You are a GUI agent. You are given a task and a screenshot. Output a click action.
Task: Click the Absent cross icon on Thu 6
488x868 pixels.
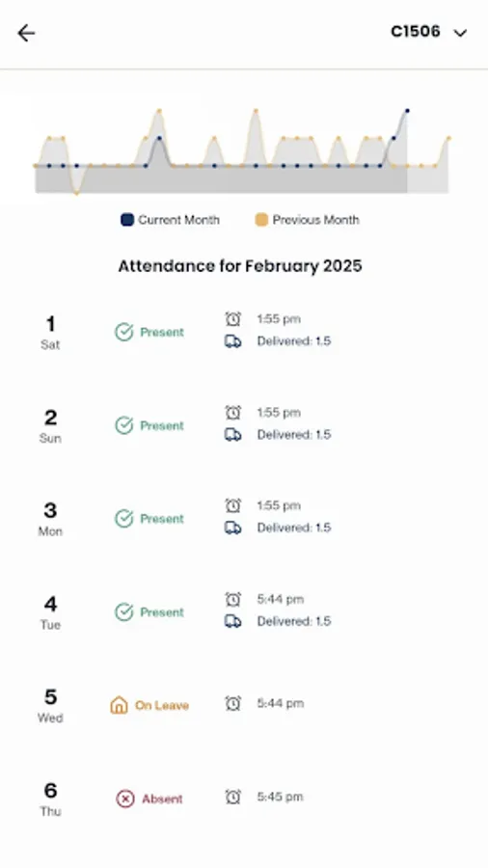pos(125,799)
